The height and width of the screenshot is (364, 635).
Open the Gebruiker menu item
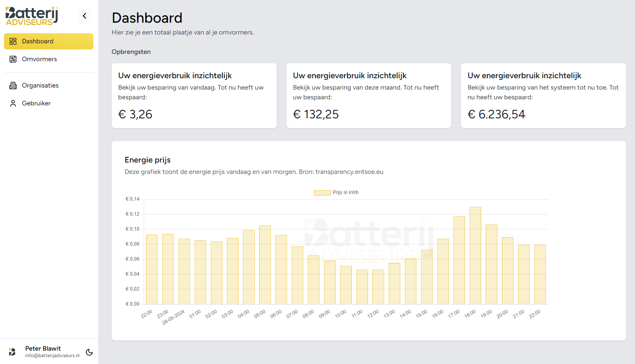pyautogui.click(x=49, y=103)
